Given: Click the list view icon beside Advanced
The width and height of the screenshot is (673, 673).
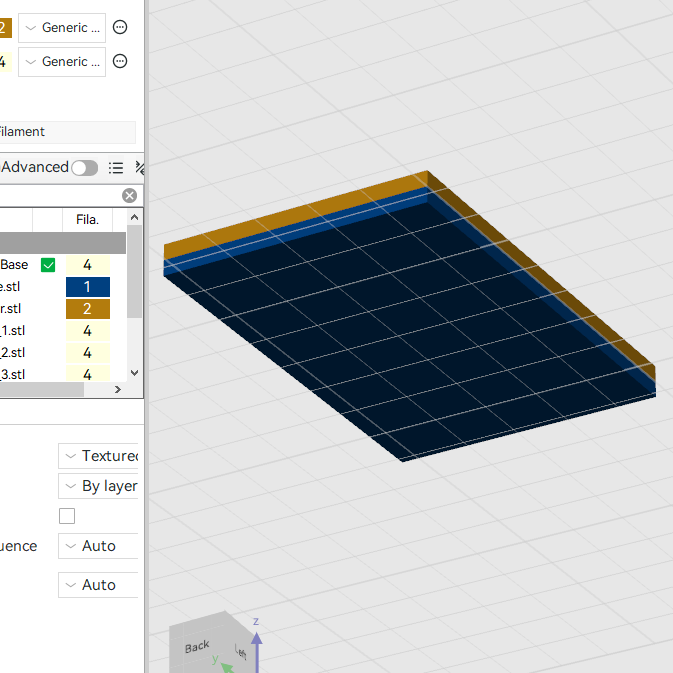Looking at the screenshot, I should [116, 168].
